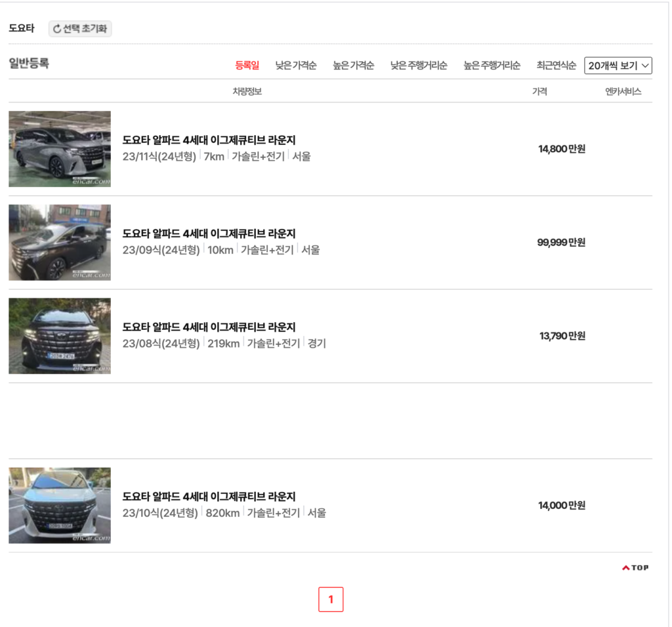This screenshot has height=627, width=672.
Task: Sort listings by 낮은 가격순
Action: coord(296,65)
